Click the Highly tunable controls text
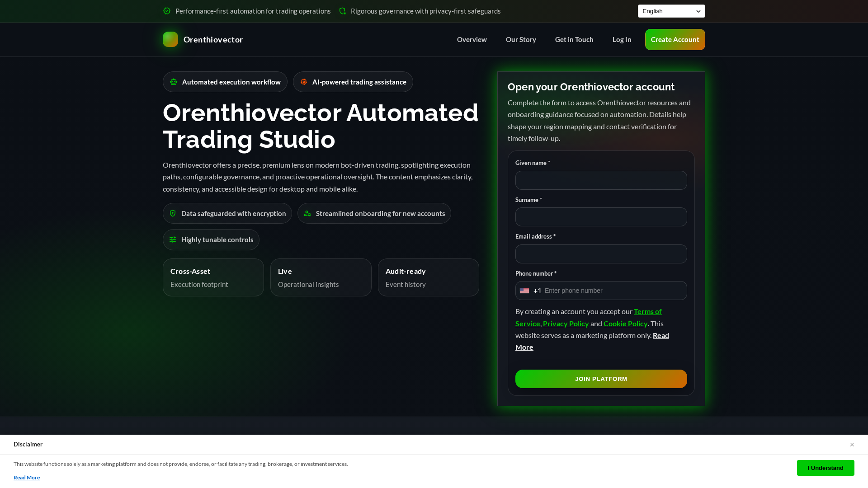 pos(217,239)
